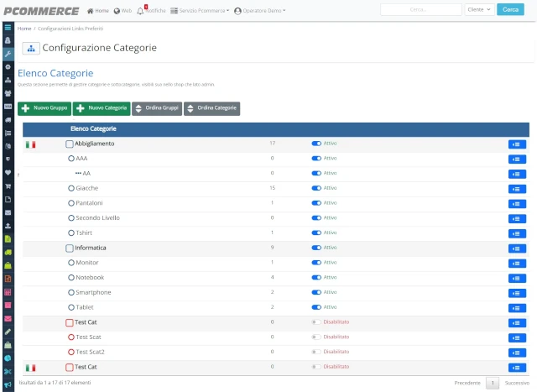The width and height of the screenshot is (537, 392).
Task: Open the Operatore Demo user dropdown
Action: (x=259, y=11)
